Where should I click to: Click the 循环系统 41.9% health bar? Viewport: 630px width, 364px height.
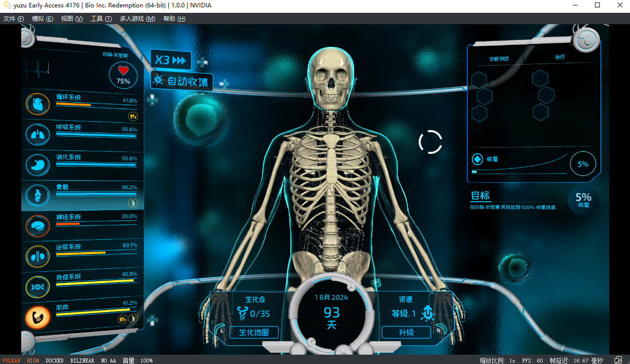tap(96, 105)
